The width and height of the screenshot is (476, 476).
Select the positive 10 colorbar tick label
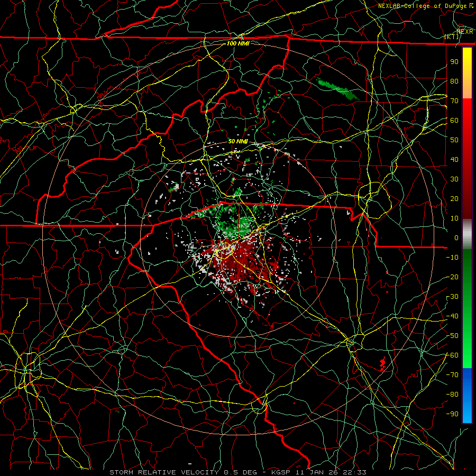pyautogui.click(x=454, y=218)
